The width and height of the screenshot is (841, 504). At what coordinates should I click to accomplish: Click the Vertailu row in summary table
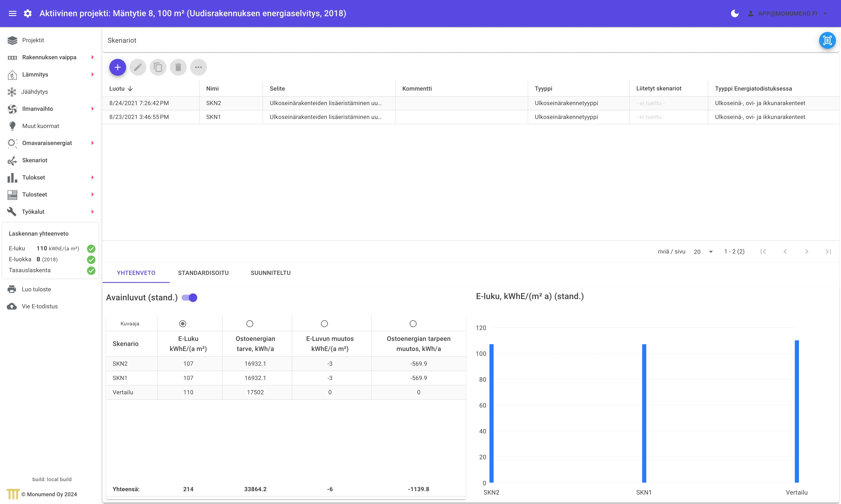click(286, 392)
